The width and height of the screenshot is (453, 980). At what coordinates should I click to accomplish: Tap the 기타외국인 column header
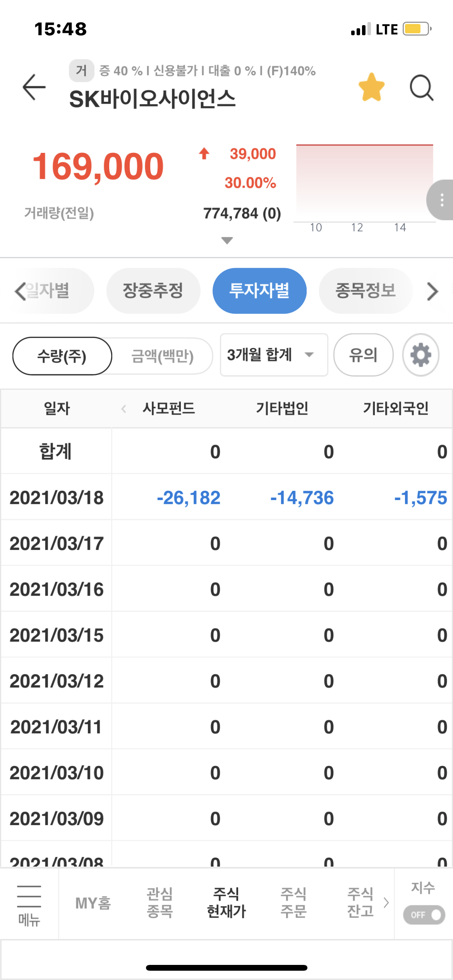point(396,408)
